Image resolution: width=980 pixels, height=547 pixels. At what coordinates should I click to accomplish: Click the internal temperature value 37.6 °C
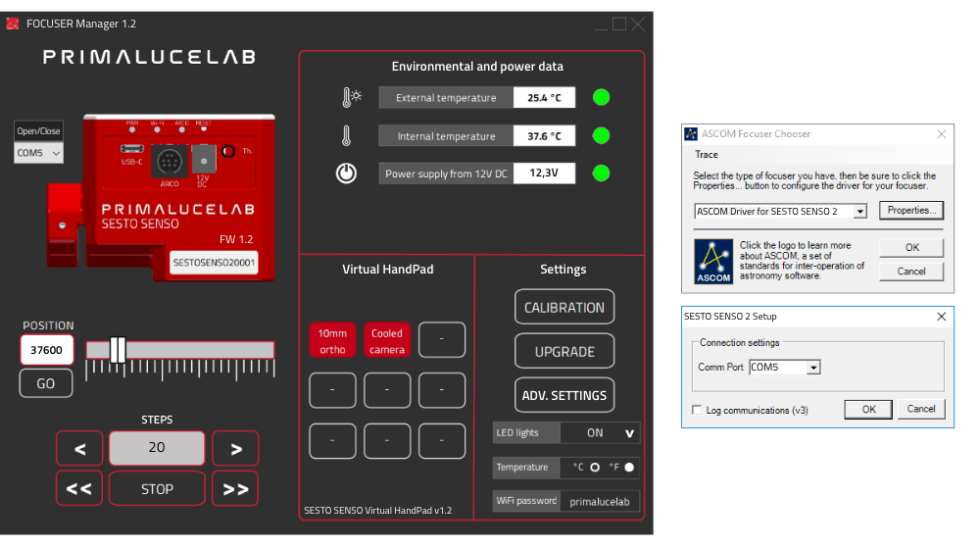pyautogui.click(x=544, y=135)
